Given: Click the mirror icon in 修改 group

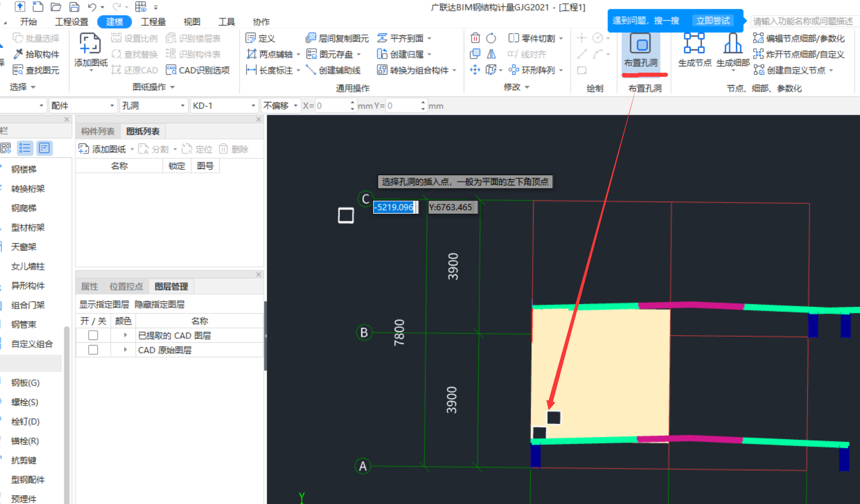Looking at the screenshot, I should click(x=491, y=54).
